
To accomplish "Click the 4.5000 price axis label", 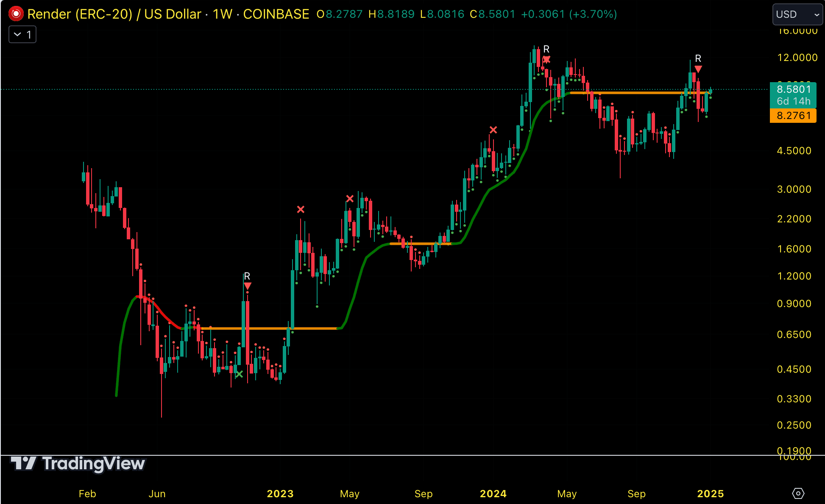I will pyautogui.click(x=794, y=151).
